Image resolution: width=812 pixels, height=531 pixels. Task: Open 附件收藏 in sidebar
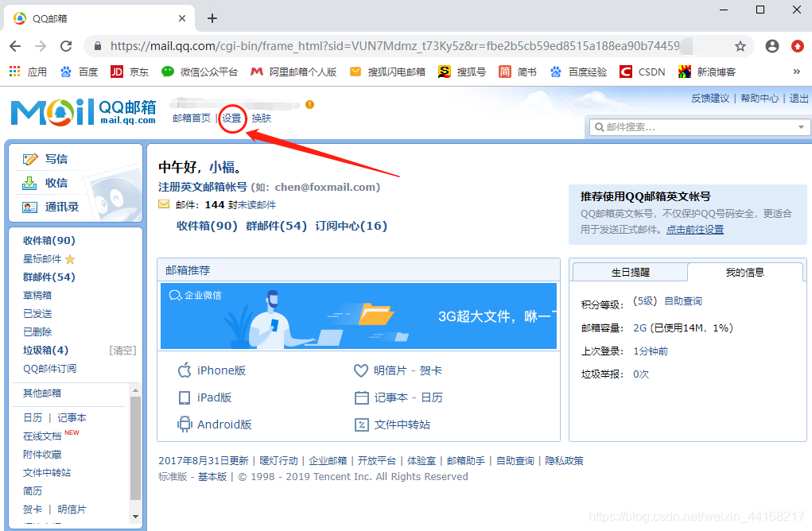[x=42, y=455]
